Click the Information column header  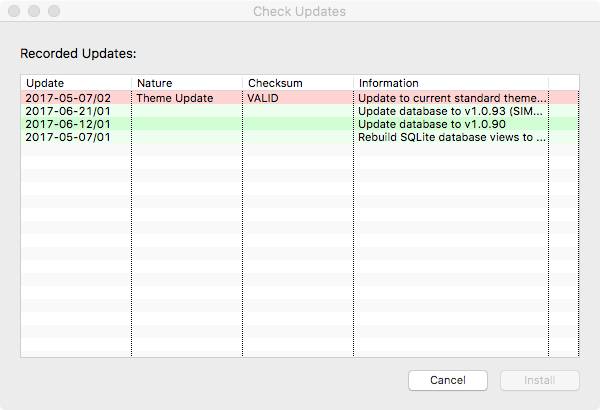451,83
